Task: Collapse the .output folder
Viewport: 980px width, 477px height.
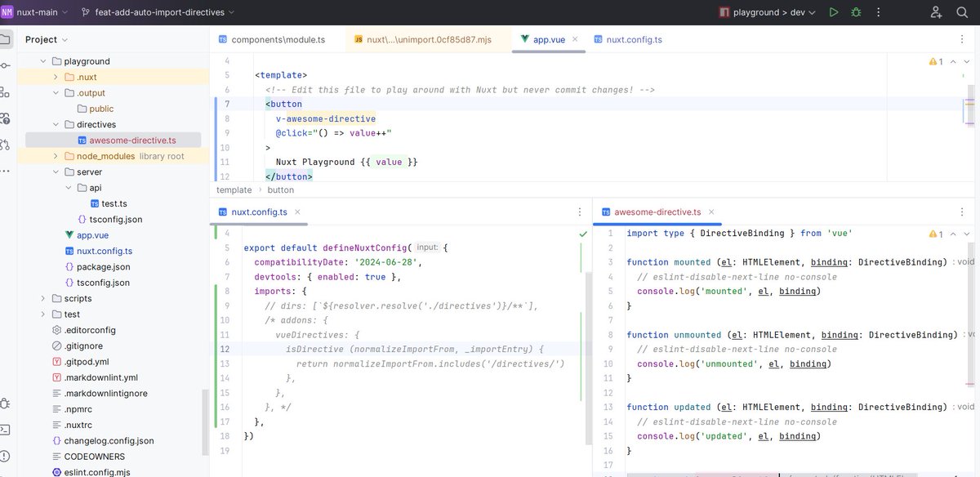Action: point(56,92)
